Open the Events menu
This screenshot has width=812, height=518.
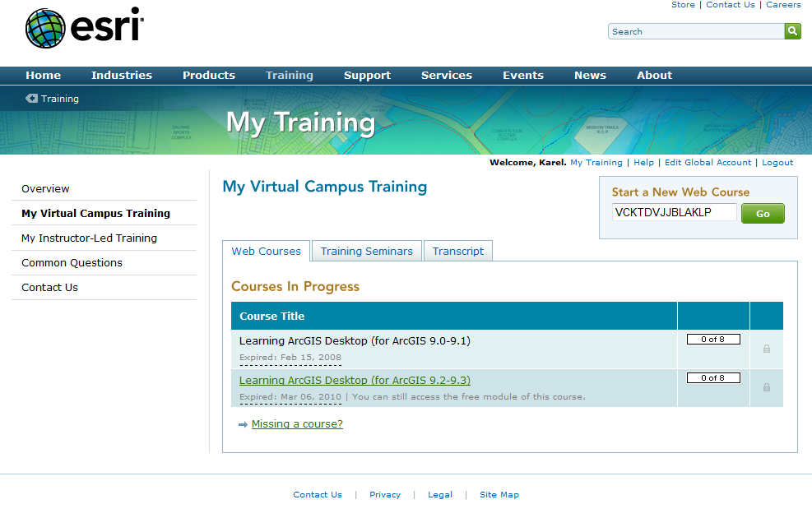click(523, 76)
